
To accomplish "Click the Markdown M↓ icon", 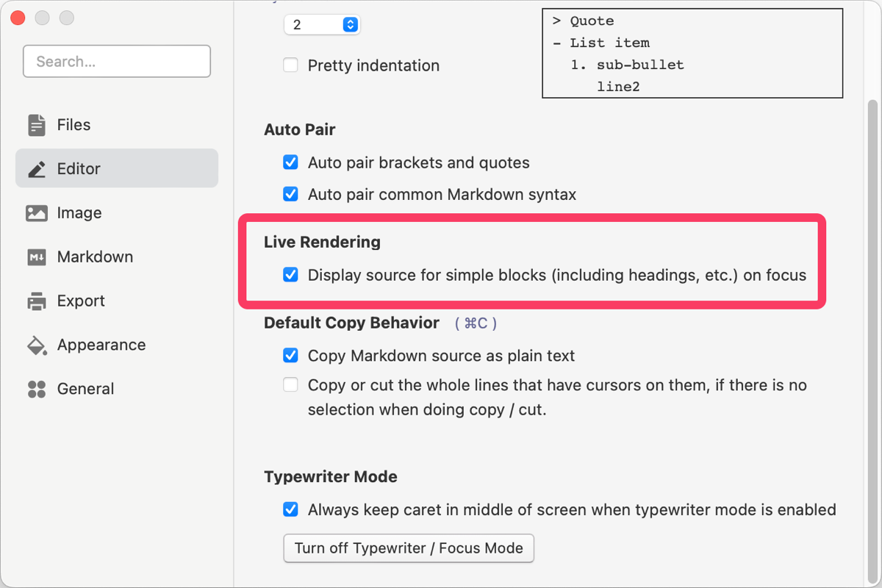I will pyautogui.click(x=37, y=257).
